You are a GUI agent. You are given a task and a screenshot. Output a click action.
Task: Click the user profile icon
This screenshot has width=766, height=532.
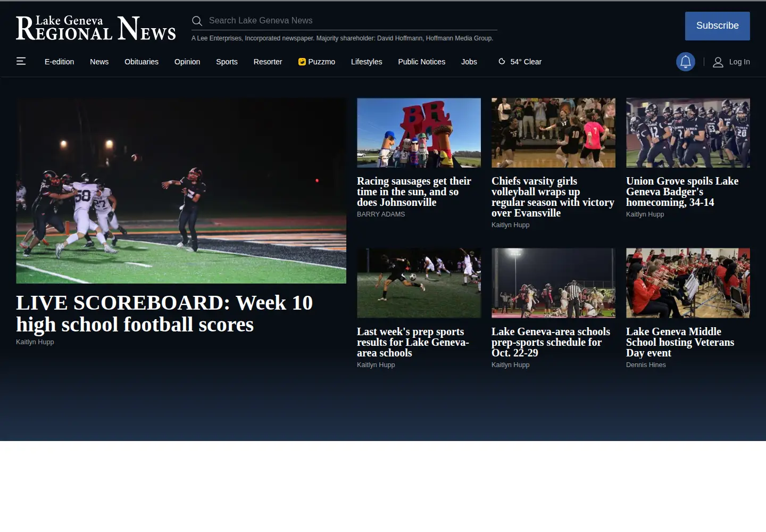(718, 62)
